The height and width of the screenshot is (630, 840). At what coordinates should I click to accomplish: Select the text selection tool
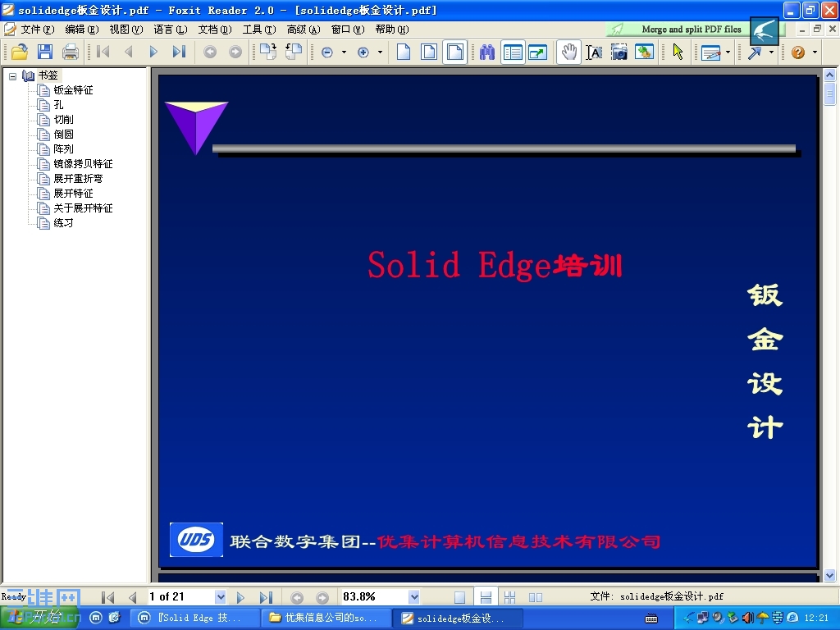click(594, 52)
